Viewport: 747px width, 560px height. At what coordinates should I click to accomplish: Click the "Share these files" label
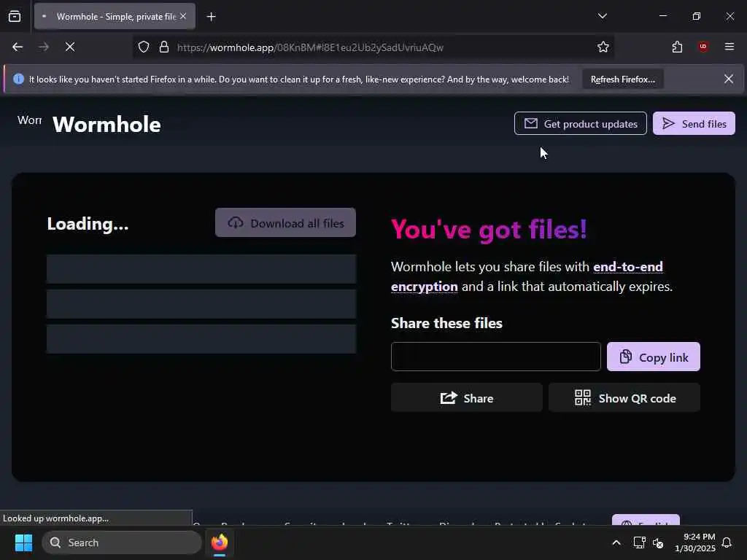point(446,323)
